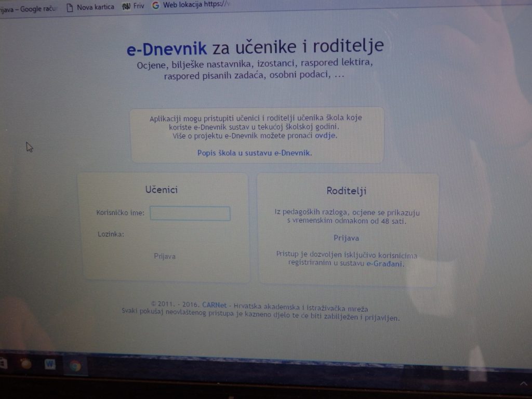532x399 pixels.
Task: Click the Korisničko ime input field
Action: [x=190, y=213]
